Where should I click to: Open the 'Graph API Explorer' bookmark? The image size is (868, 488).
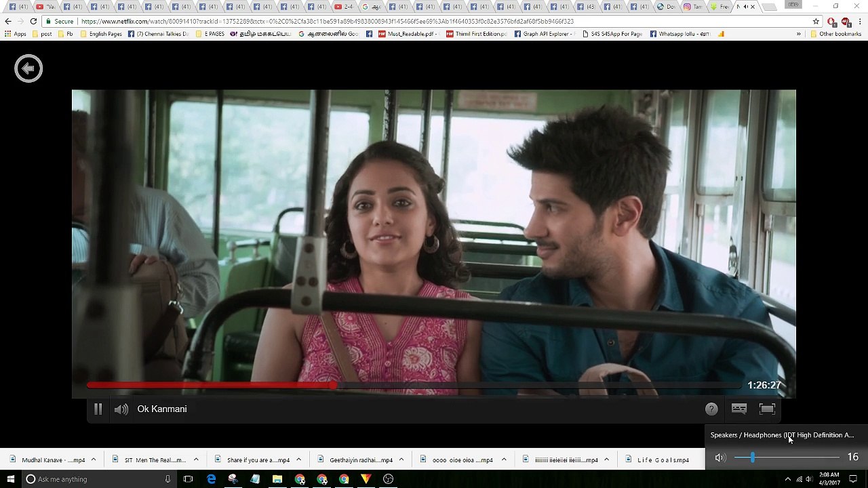point(545,34)
